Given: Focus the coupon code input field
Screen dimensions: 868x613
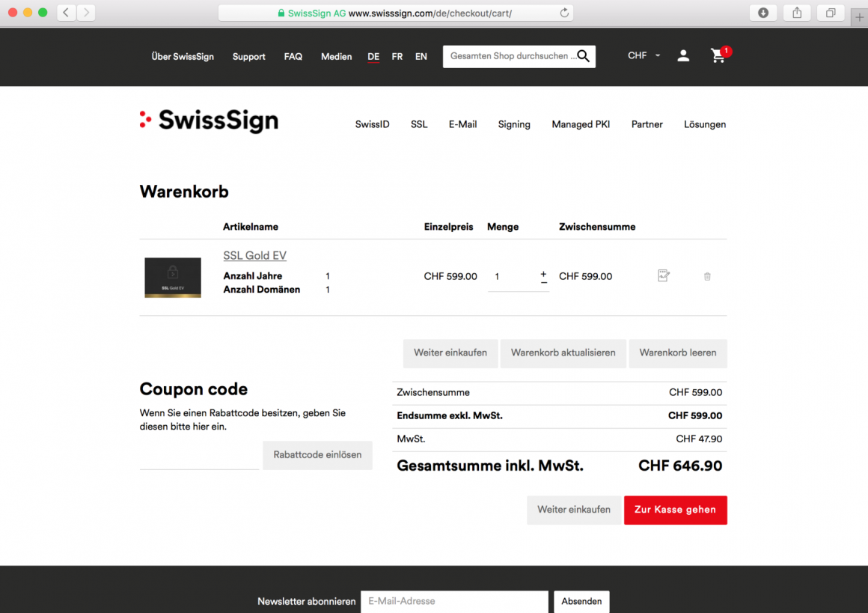Looking at the screenshot, I should (x=199, y=456).
